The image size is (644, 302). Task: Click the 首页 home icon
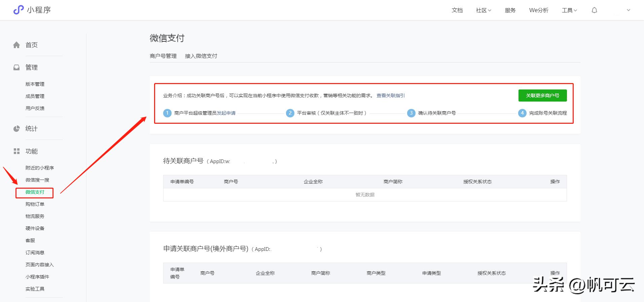click(x=16, y=45)
